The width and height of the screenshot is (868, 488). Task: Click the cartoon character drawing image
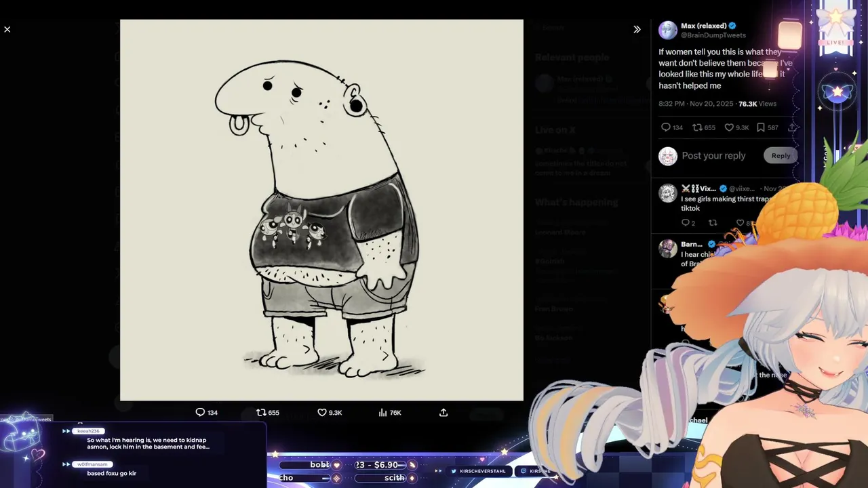(321, 210)
